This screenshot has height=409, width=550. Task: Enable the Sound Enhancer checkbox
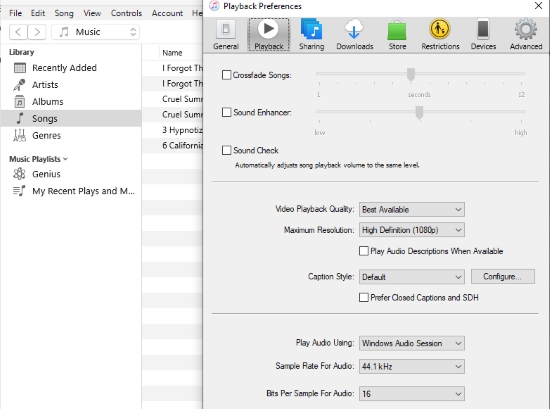point(227,112)
